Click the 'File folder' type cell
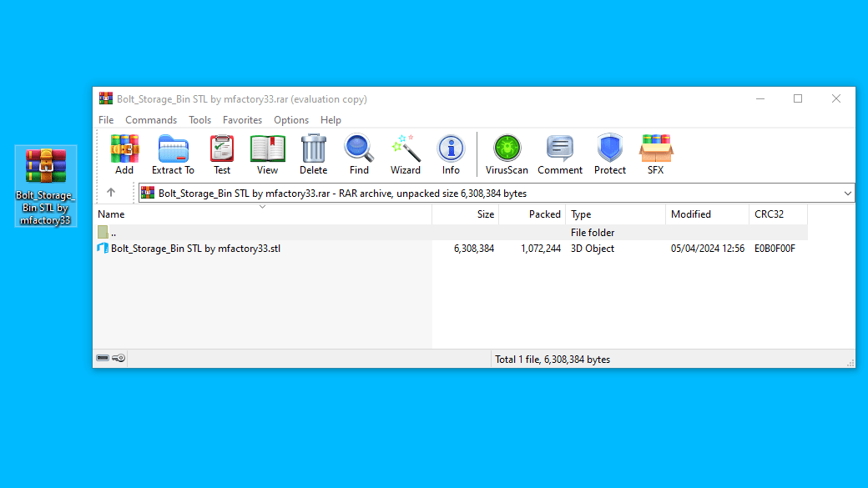The width and height of the screenshot is (868, 488). (593, 233)
